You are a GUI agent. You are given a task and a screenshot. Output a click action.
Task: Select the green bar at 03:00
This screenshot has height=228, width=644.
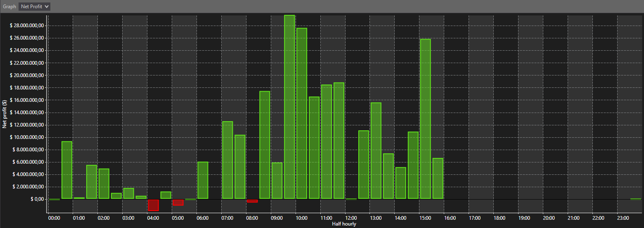tap(129, 193)
